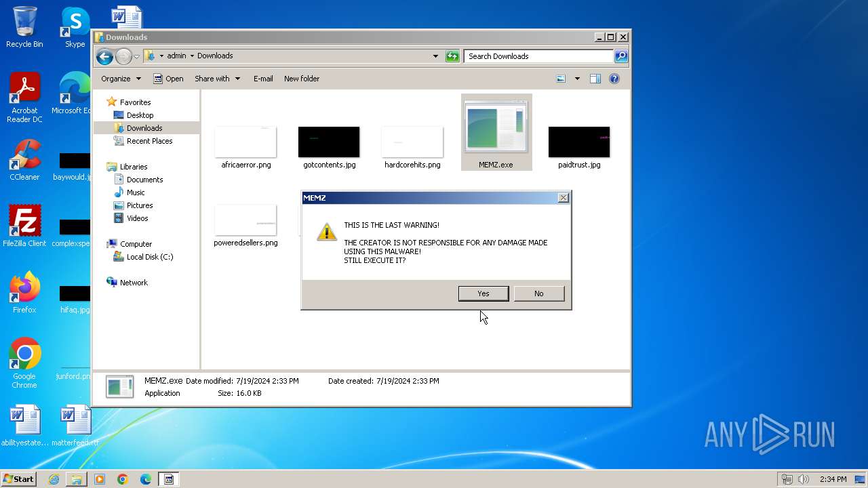Toggle the preview pane icon
This screenshot has width=868, height=488.
coord(595,79)
